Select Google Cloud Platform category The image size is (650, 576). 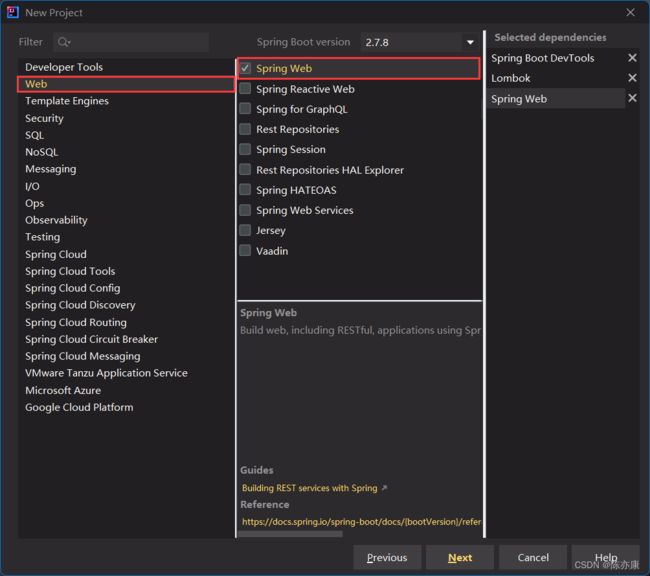(126, 407)
